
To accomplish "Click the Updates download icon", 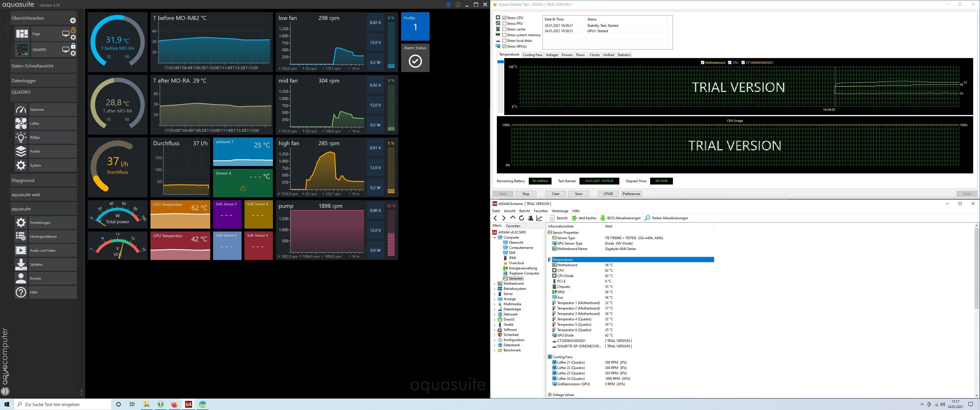I will tap(21, 264).
